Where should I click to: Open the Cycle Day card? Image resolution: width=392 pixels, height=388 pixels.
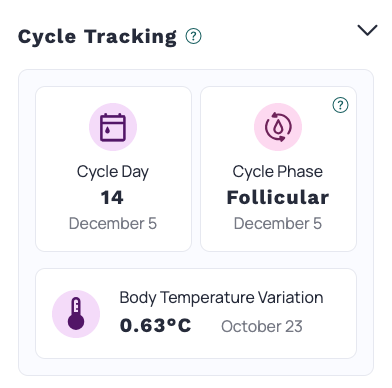pyautogui.click(x=113, y=169)
